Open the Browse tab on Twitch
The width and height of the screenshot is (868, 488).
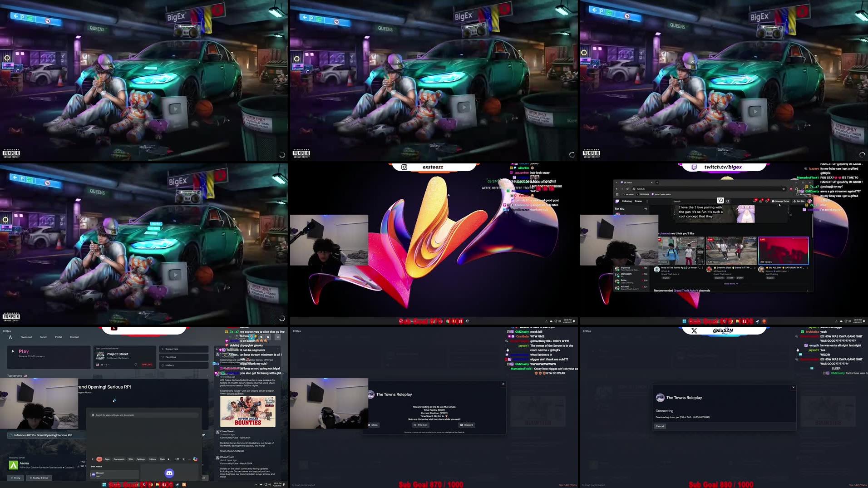[x=638, y=201]
